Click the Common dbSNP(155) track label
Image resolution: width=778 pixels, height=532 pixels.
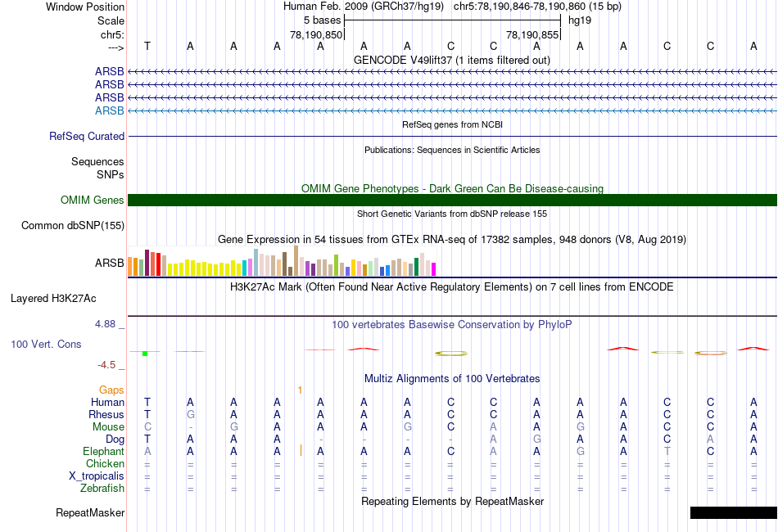73,226
